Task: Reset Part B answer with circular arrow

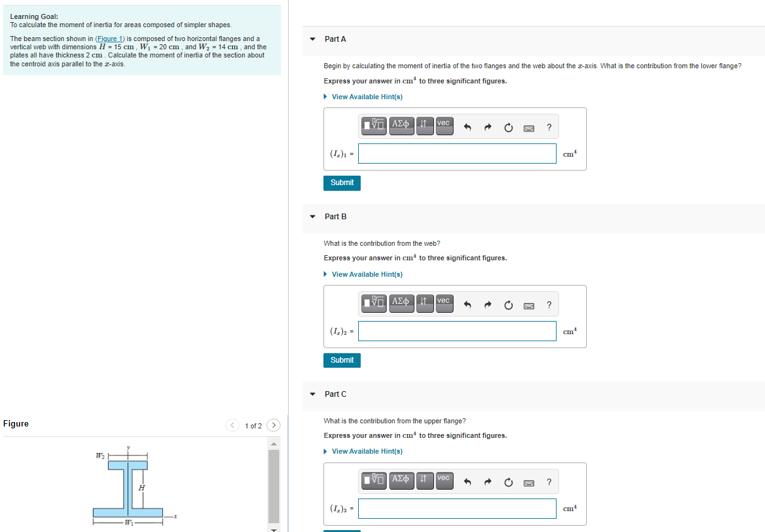Action: 509,305
